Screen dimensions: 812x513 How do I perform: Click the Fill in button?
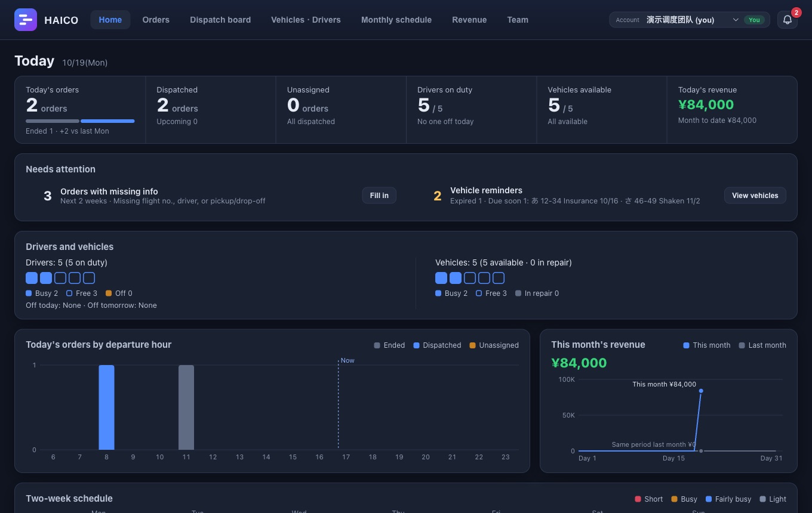[x=379, y=196]
